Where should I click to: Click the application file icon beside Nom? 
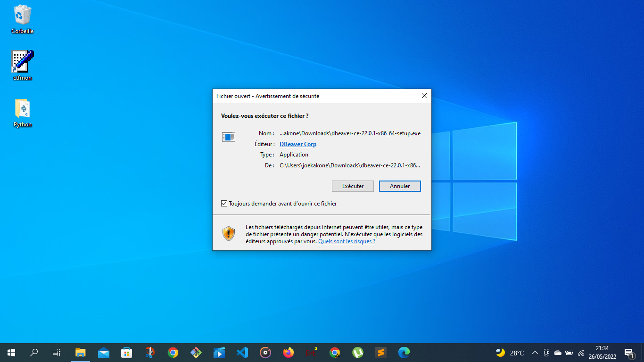click(x=229, y=137)
